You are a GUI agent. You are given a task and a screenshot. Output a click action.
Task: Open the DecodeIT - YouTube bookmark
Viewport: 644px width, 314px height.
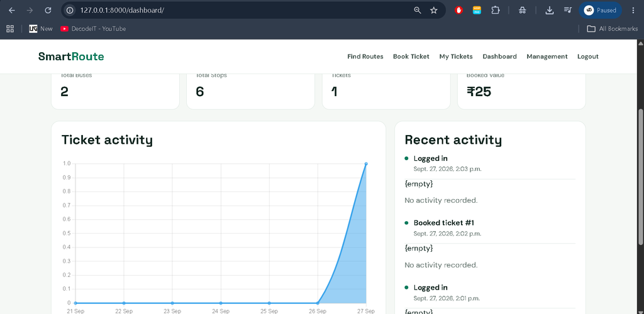tap(93, 29)
